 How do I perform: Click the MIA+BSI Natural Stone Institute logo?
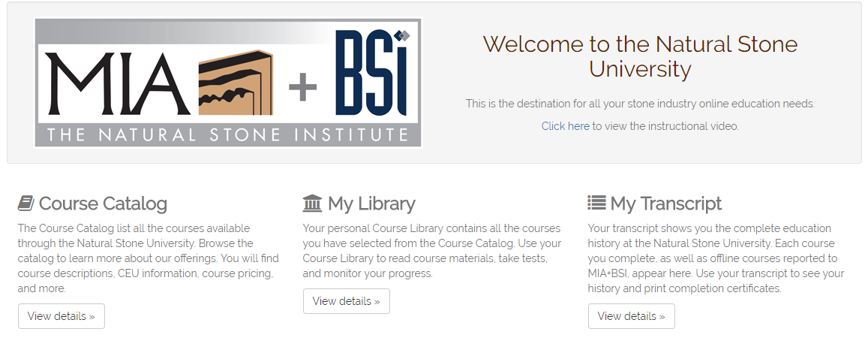(x=228, y=83)
